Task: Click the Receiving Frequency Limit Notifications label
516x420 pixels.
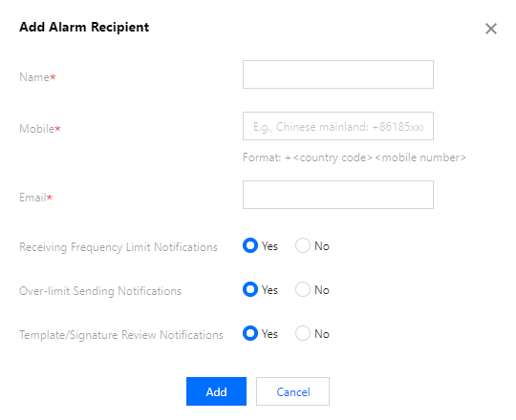Action: click(118, 247)
